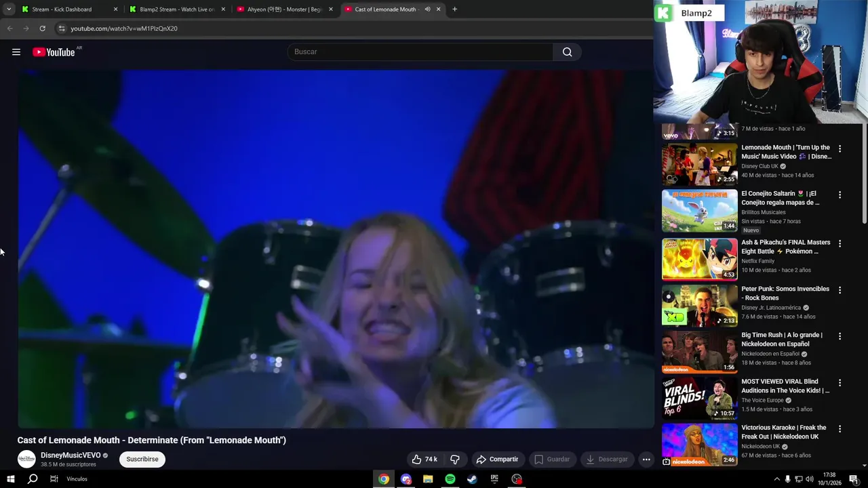Viewport: 868px width, 488px height.
Task: Open volume control in the system tray
Action: [809, 479]
